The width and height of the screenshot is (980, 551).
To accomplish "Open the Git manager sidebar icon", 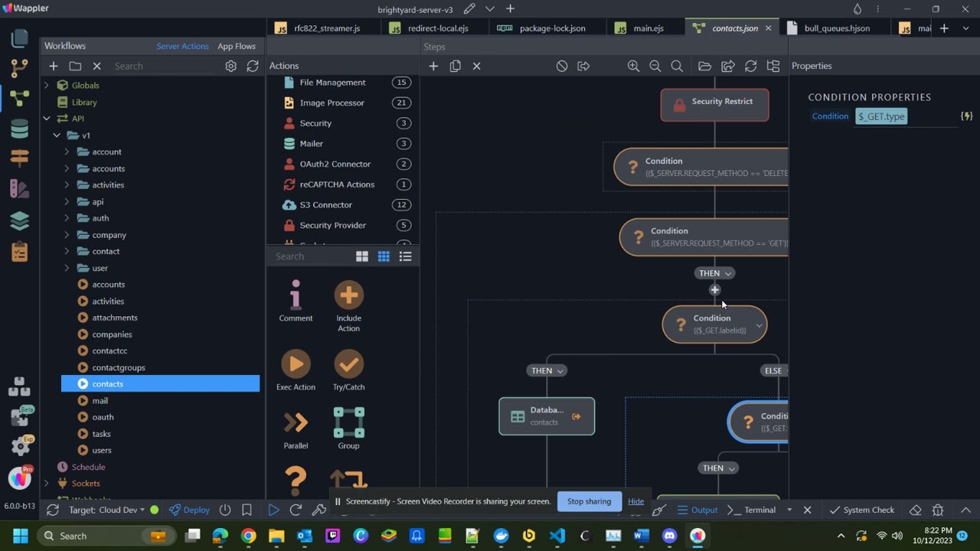I will (x=20, y=68).
